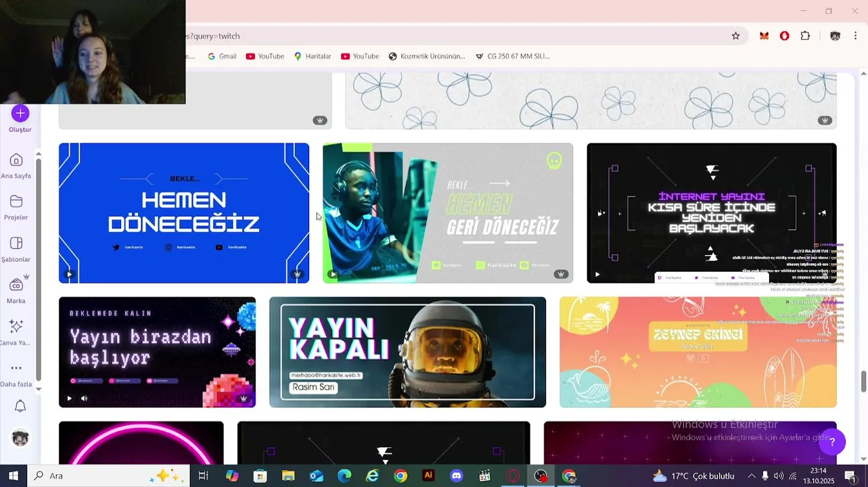Bookmark this page with the star icon
This screenshot has height=487, width=868.
[x=735, y=36]
